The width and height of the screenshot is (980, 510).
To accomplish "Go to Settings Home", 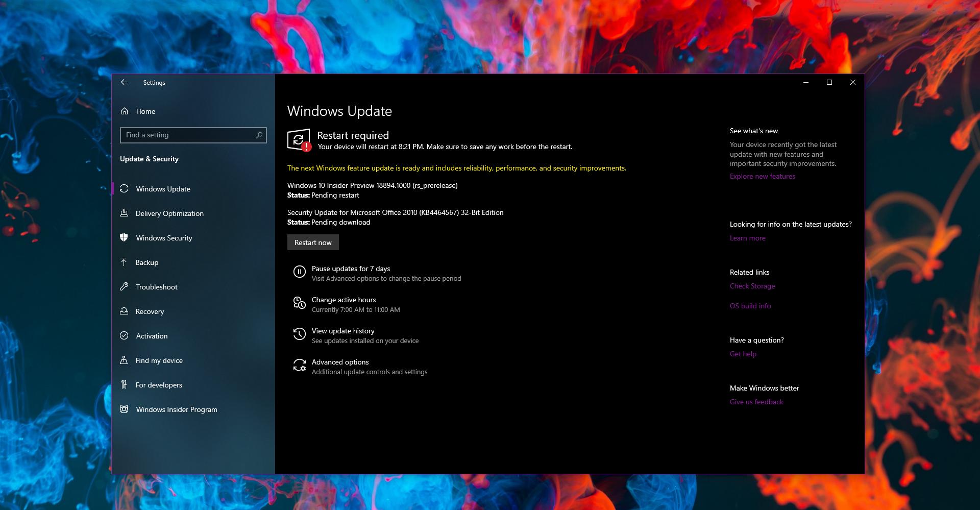I will [x=145, y=111].
